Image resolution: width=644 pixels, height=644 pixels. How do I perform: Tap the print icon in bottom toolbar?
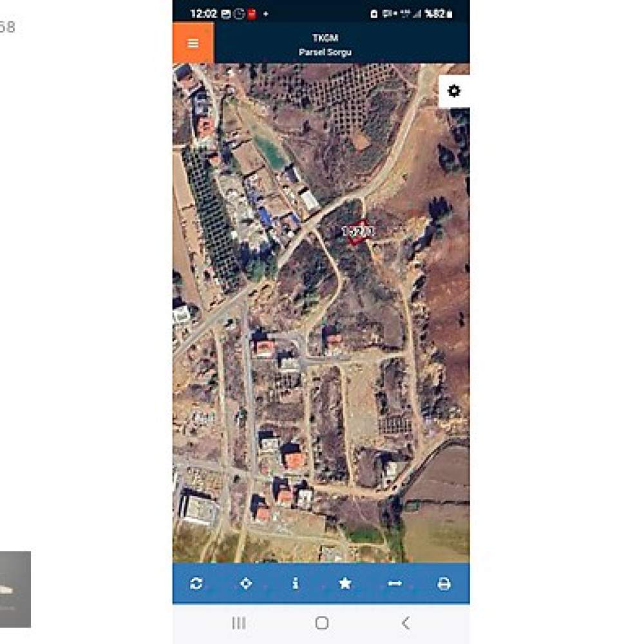pos(444,583)
